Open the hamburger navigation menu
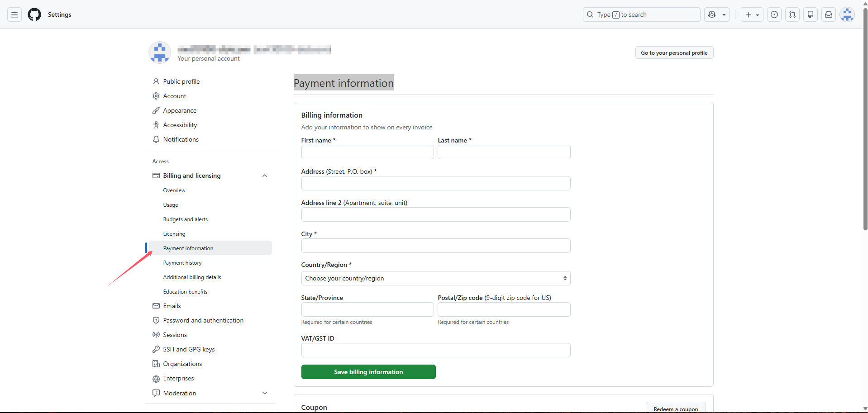This screenshot has width=868, height=413. tap(14, 14)
